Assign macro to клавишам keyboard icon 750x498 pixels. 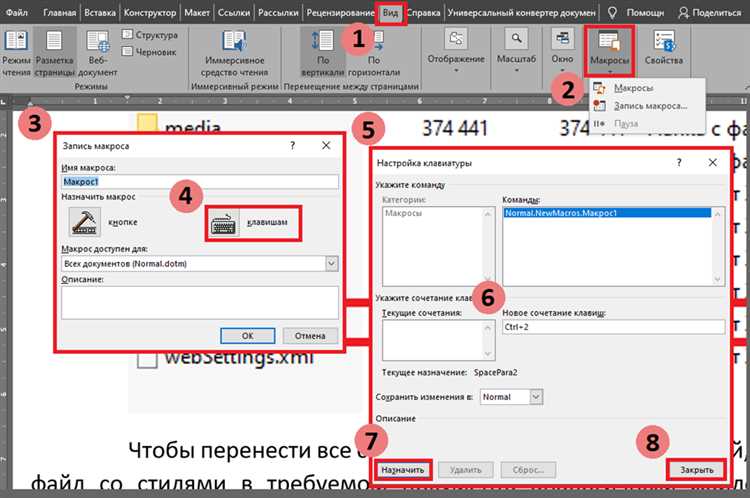(224, 223)
